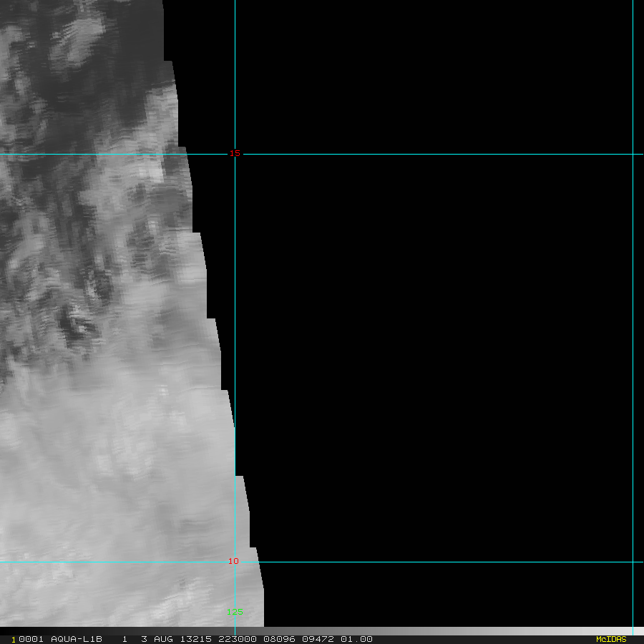Screen dimensions: 644x644
Task: Click the black no-data area right of swath
Action: click(429, 322)
